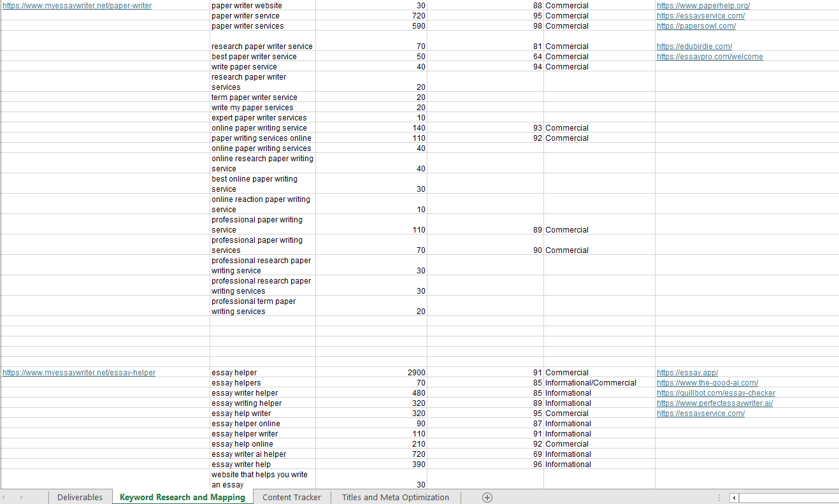Click the horizontal scrollbar left arrow
The width and height of the screenshot is (839, 504).
(734, 498)
